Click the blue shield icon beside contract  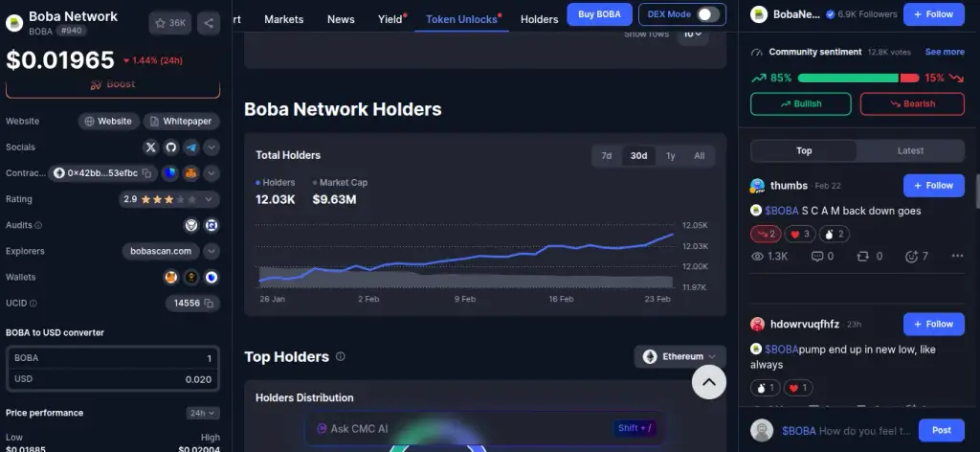pos(170,173)
